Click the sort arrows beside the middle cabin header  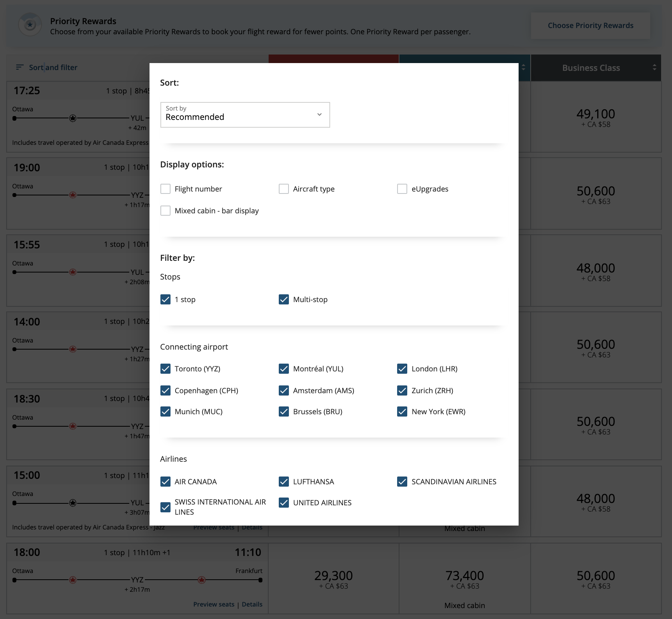click(x=523, y=68)
